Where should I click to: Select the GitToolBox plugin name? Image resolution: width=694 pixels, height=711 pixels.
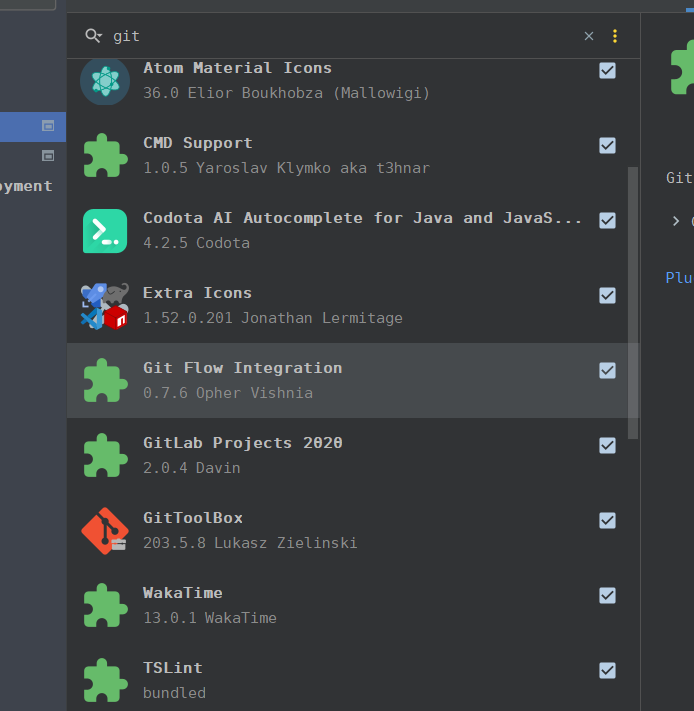click(193, 518)
